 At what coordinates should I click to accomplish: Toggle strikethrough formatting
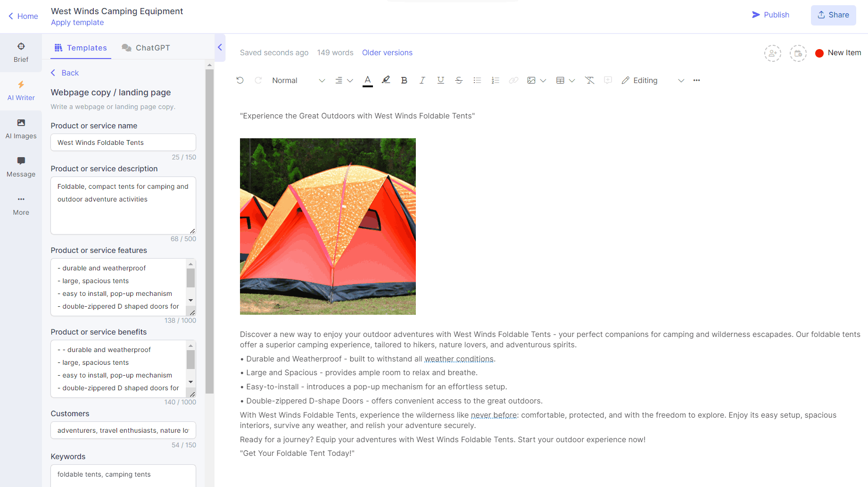pos(459,80)
